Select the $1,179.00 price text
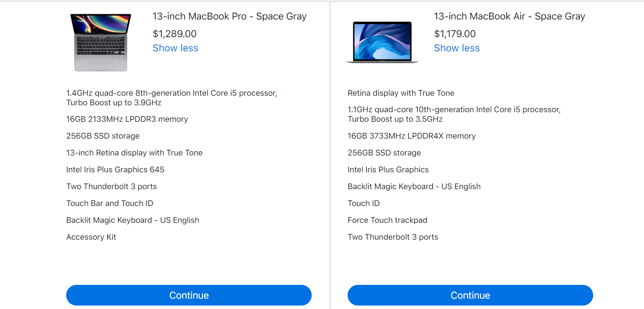This screenshot has width=644, height=309. click(x=455, y=34)
